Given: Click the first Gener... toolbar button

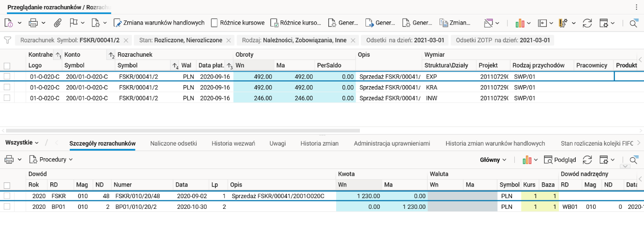Looking at the screenshot, I should tap(343, 23).
